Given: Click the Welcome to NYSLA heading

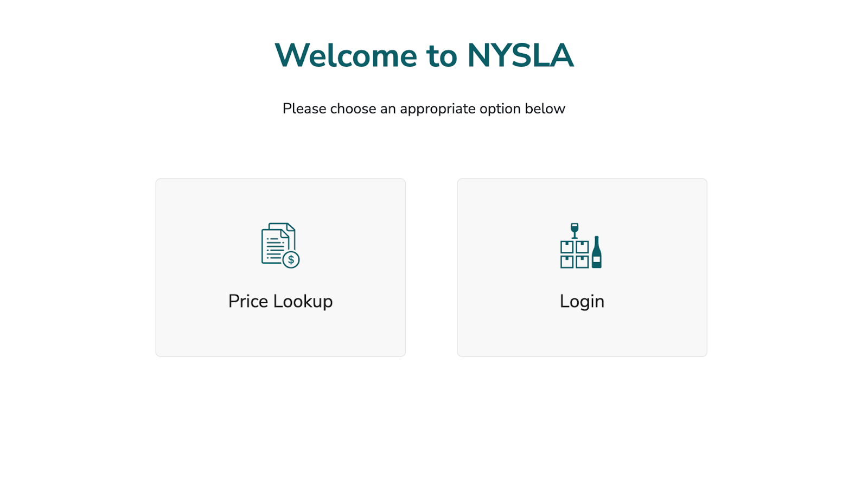Looking at the screenshot, I should pos(424,55).
